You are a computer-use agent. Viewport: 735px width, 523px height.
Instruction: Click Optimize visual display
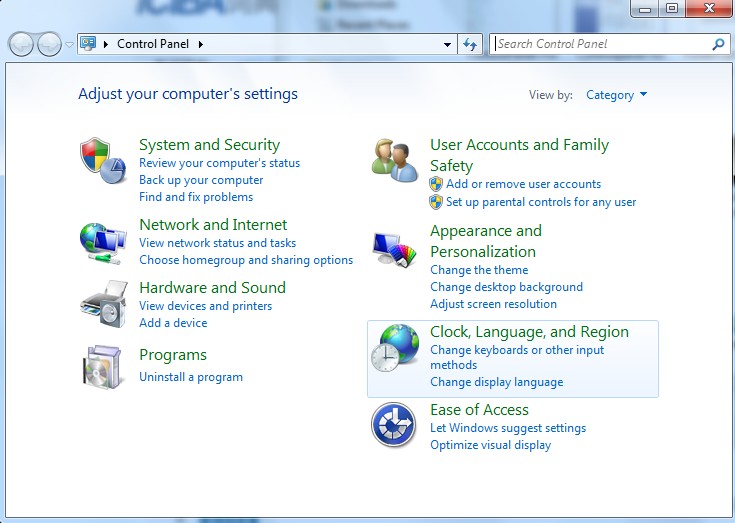click(490, 445)
